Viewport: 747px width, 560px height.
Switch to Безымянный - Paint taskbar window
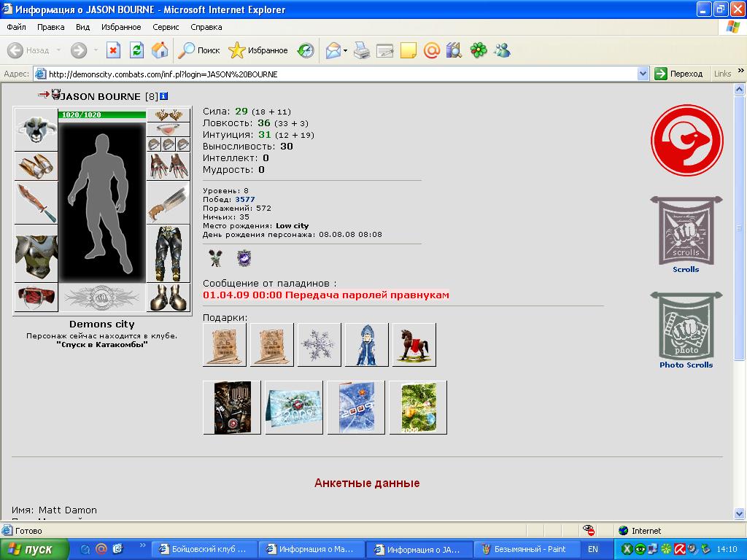coord(527,550)
